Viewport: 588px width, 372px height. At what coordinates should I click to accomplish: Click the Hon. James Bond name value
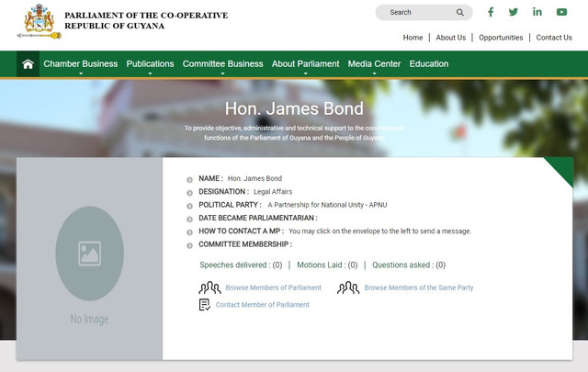pos(254,178)
